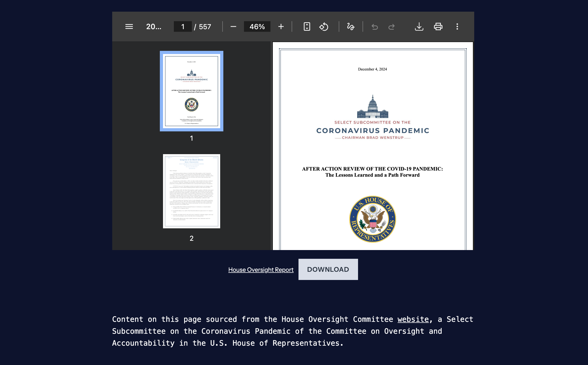Click the undo arrow icon
The image size is (588, 365).
[374, 26]
